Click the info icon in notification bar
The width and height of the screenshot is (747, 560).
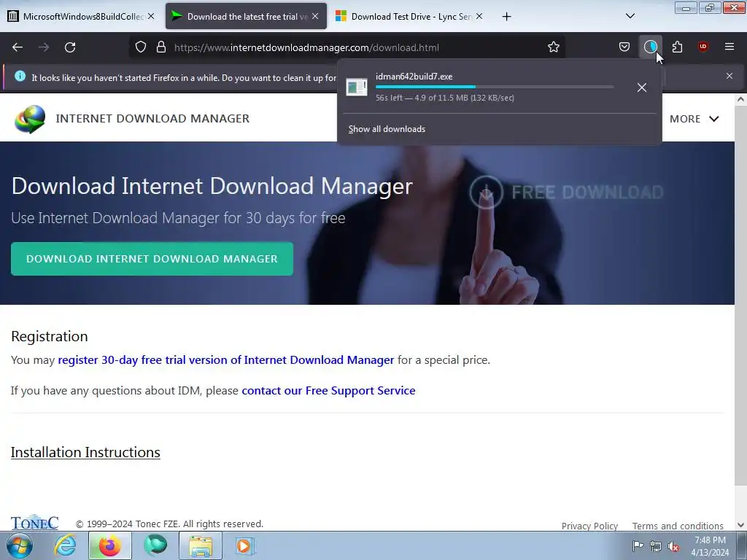(20, 76)
